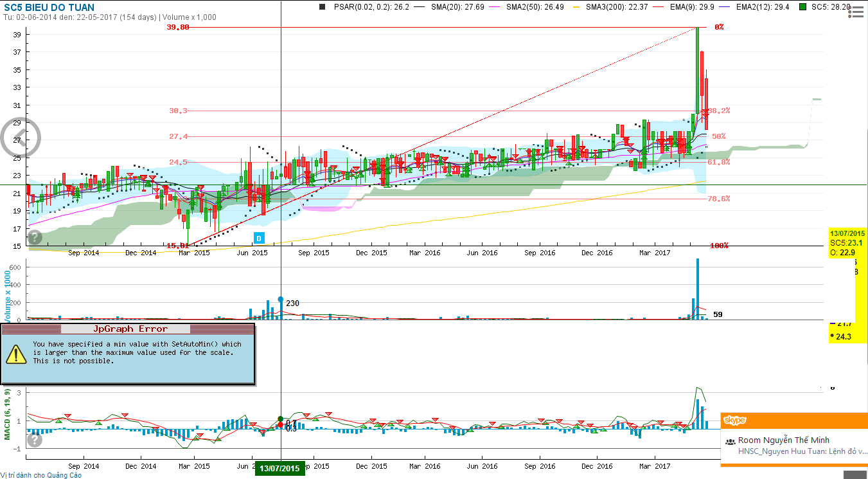868x479 pixels.
Task: Click the 61.8% Fibonacci level label
Action: [x=718, y=162]
